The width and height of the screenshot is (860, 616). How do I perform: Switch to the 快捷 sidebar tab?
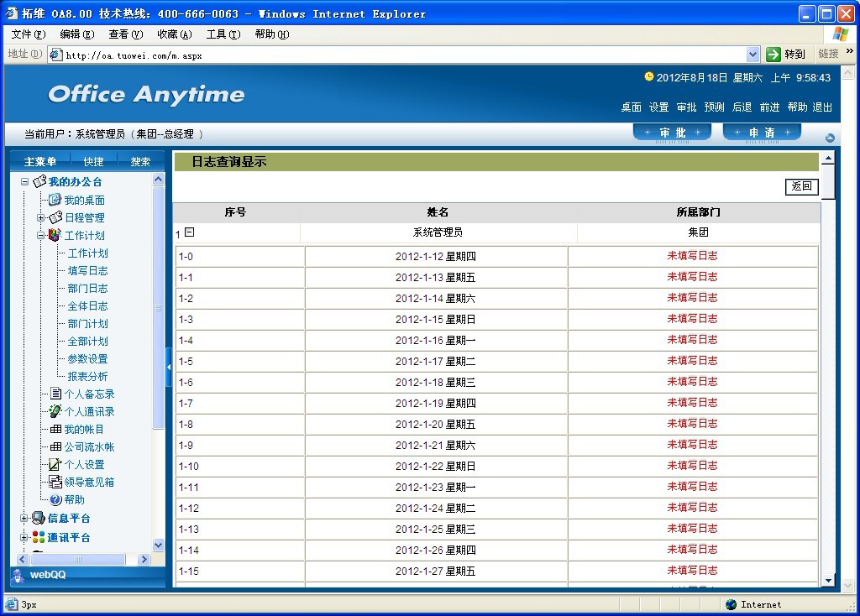click(x=93, y=161)
